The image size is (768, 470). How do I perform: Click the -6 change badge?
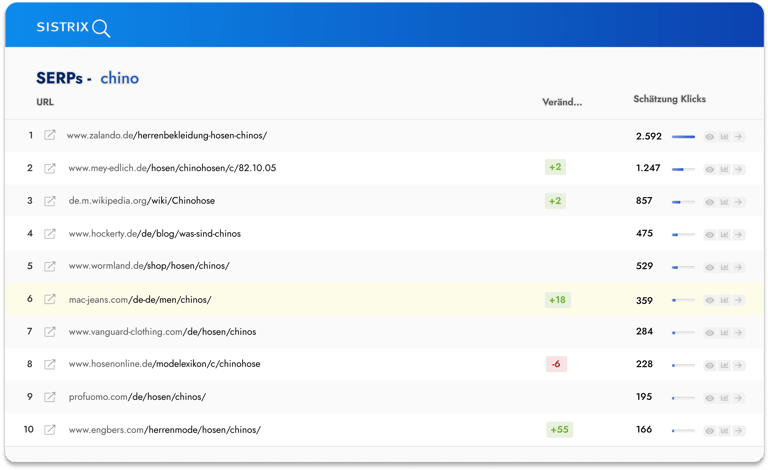(x=556, y=364)
